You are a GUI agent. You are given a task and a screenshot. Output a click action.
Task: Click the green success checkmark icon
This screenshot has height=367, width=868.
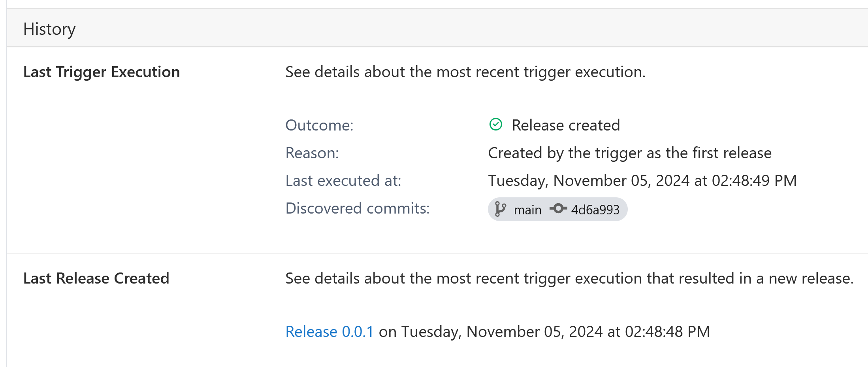click(495, 125)
